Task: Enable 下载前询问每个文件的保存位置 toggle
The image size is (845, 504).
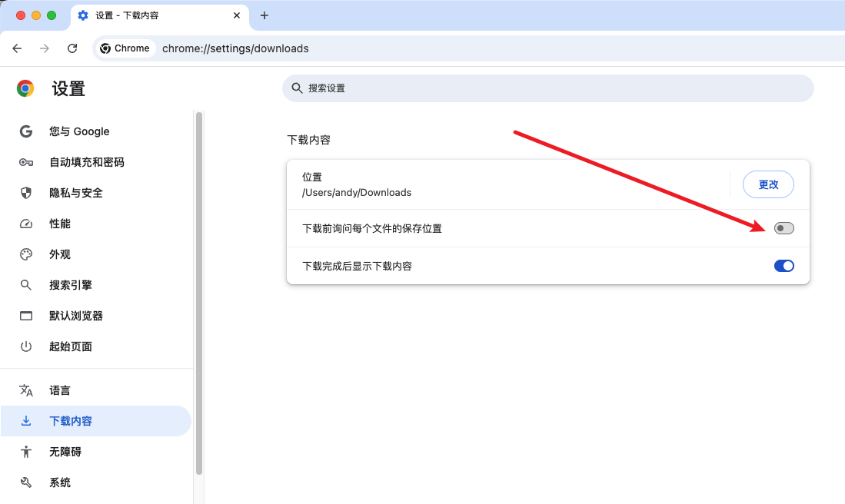Action: pos(783,228)
